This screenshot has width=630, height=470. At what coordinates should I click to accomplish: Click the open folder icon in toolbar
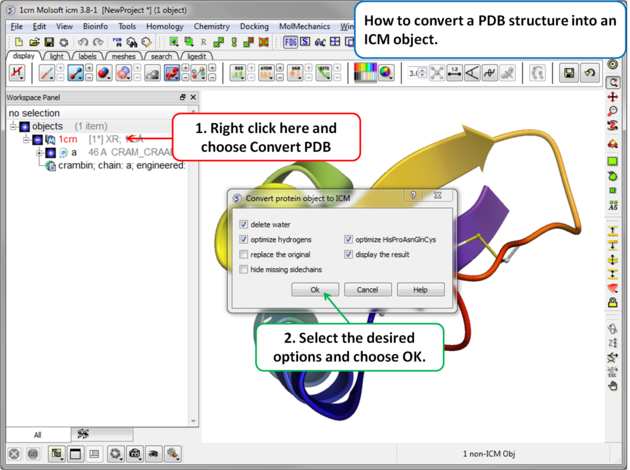[x=34, y=42]
